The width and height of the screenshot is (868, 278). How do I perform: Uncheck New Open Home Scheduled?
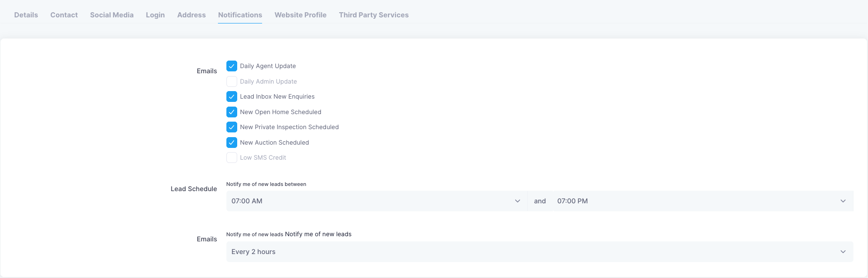point(232,112)
